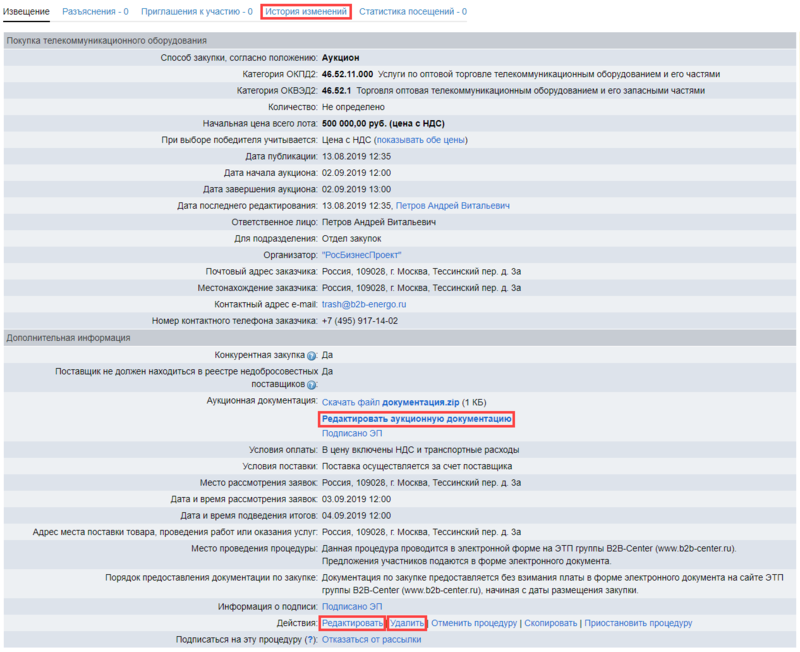Click the trash@b2b-energo.ru email link

[x=364, y=304]
